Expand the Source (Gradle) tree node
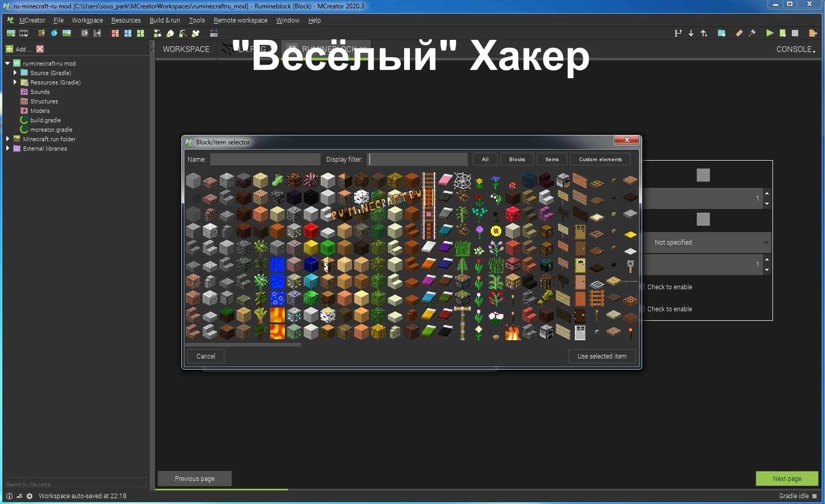 [x=15, y=73]
